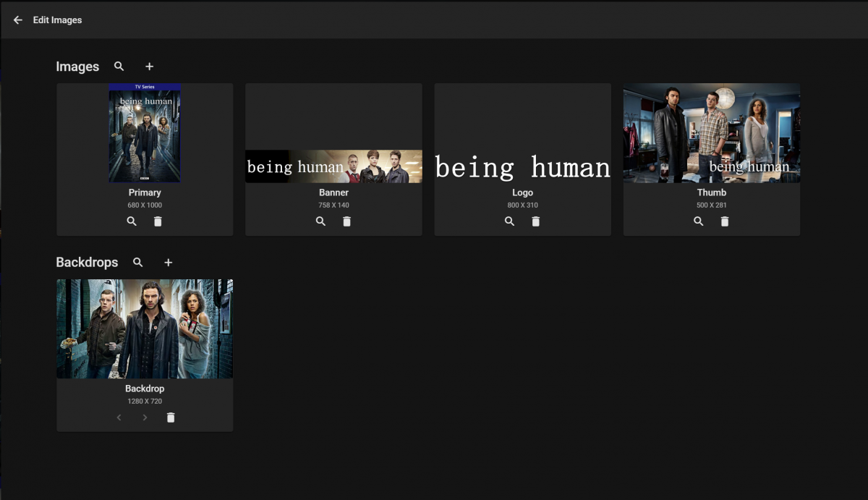Add a new backdrop with plus icon

click(x=168, y=263)
